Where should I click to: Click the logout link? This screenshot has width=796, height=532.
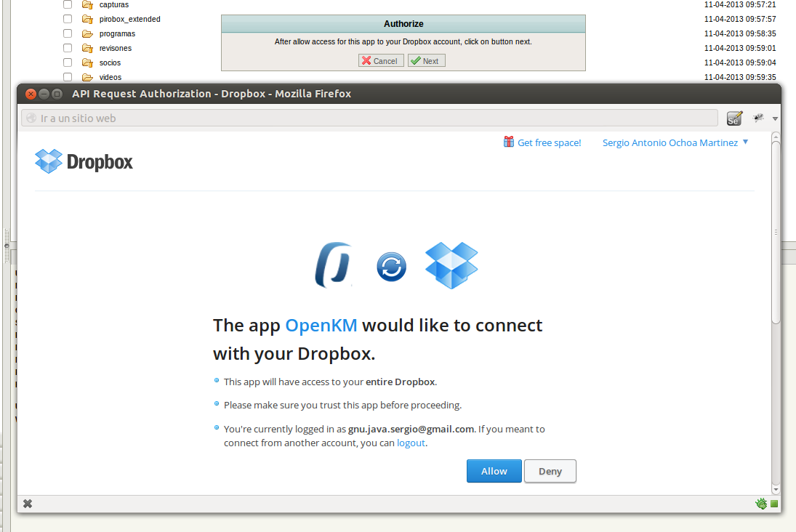pyautogui.click(x=411, y=443)
